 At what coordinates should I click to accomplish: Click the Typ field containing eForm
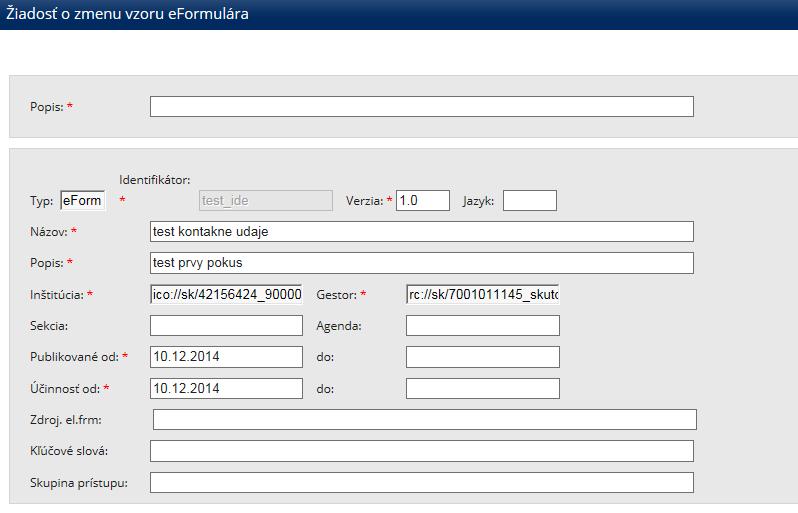click(x=82, y=200)
